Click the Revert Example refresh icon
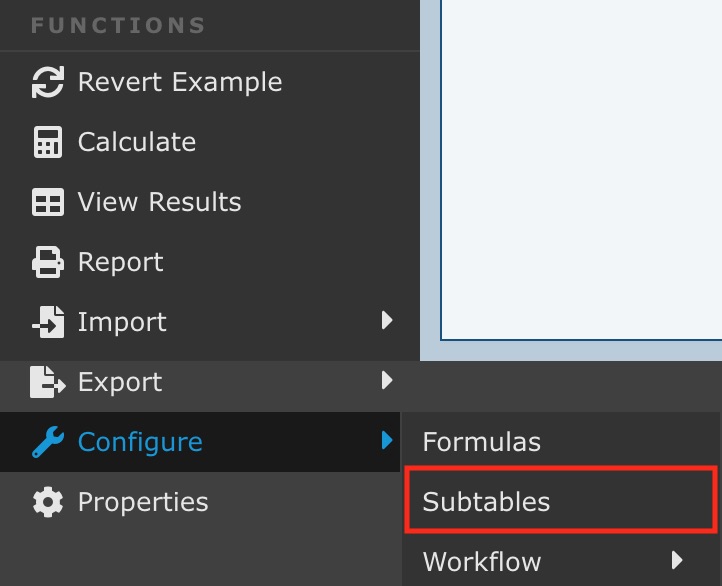Viewport: 722px width, 586px height. point(47,82)
